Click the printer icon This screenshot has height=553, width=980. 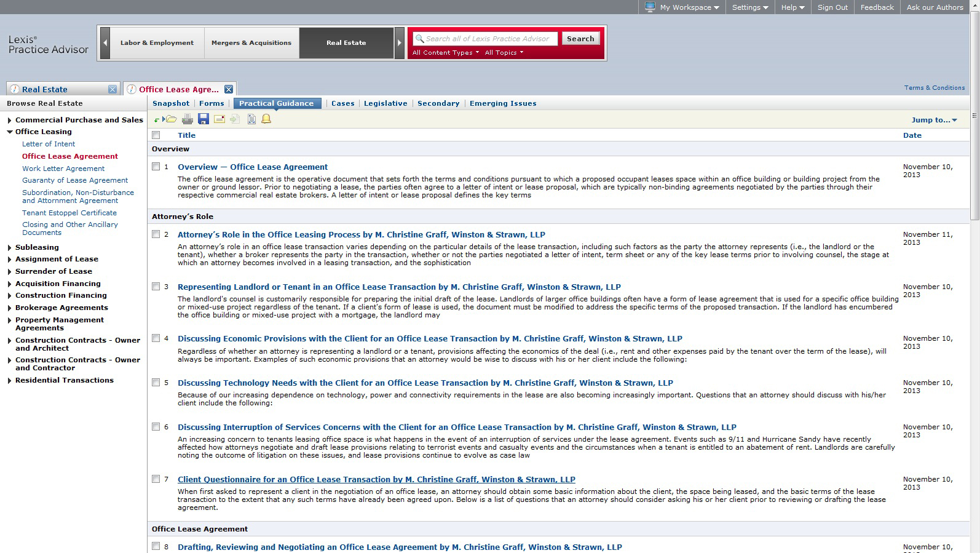[188, 119]
